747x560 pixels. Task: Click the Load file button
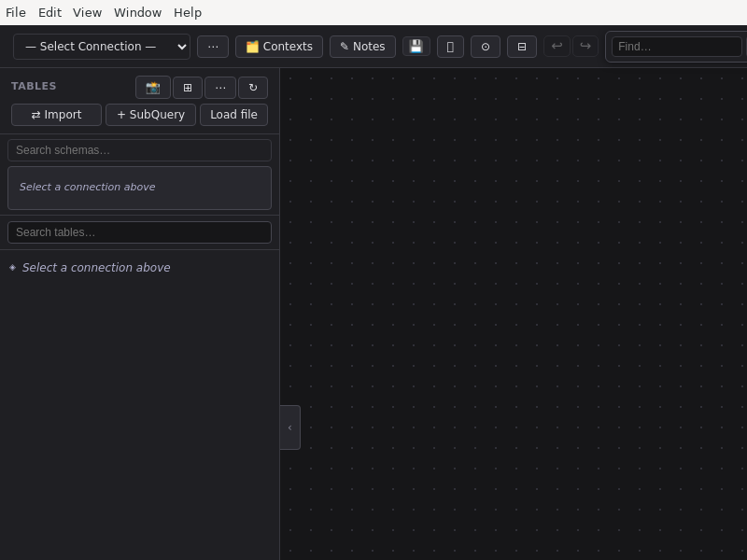point(234,115)
